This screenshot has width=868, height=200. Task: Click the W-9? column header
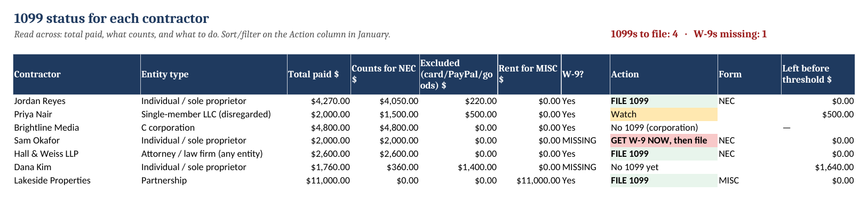[x=585, y=74]
